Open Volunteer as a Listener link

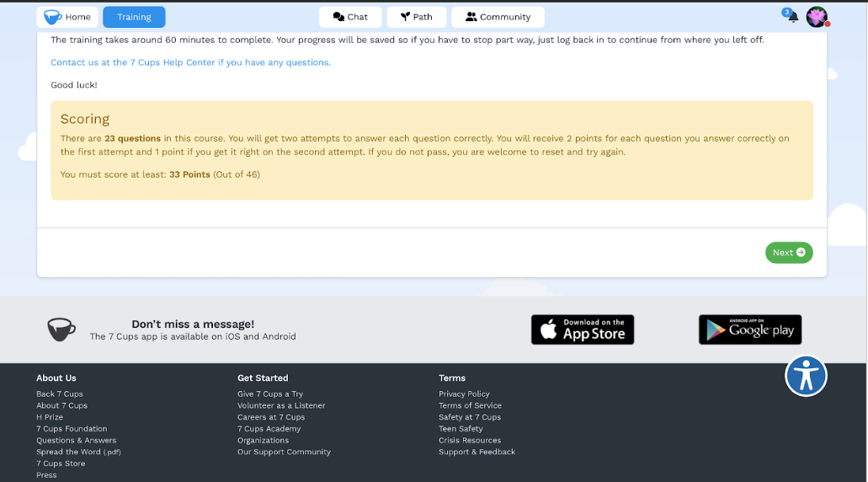point(281,405)
